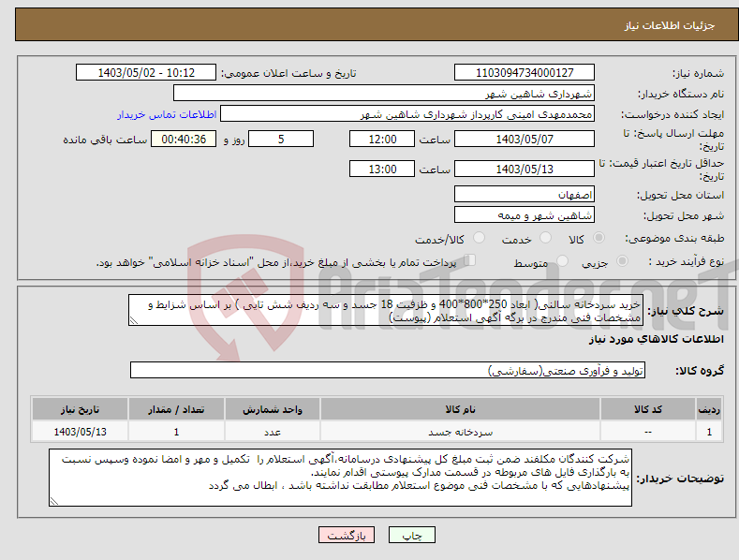Click the گروه کالا field تولید و فرآوری صنعتی
739x560 pixels.
click(388, 370)
